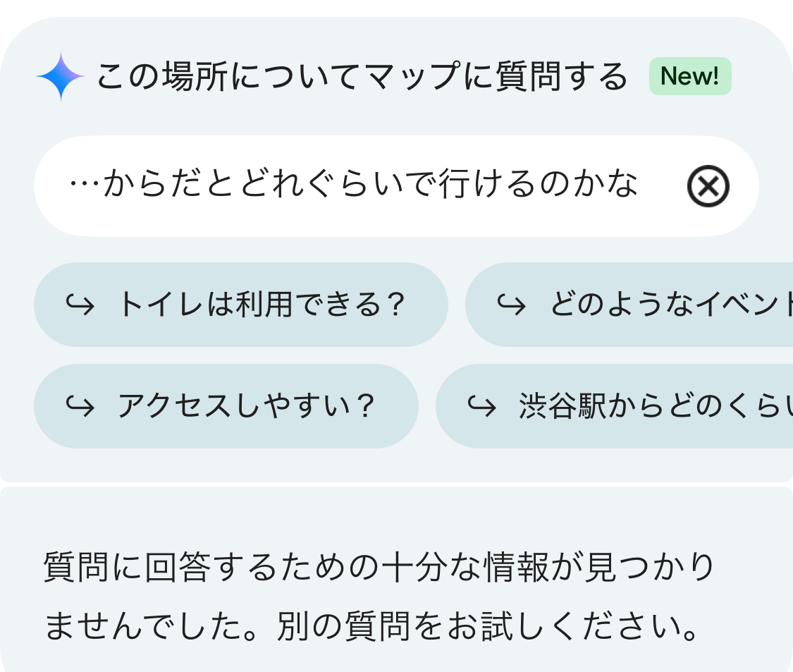Click the answer line ませんでした。別の質問をお試しください。
This screenshot has height=672, width=793.
(x=372, y=628)
